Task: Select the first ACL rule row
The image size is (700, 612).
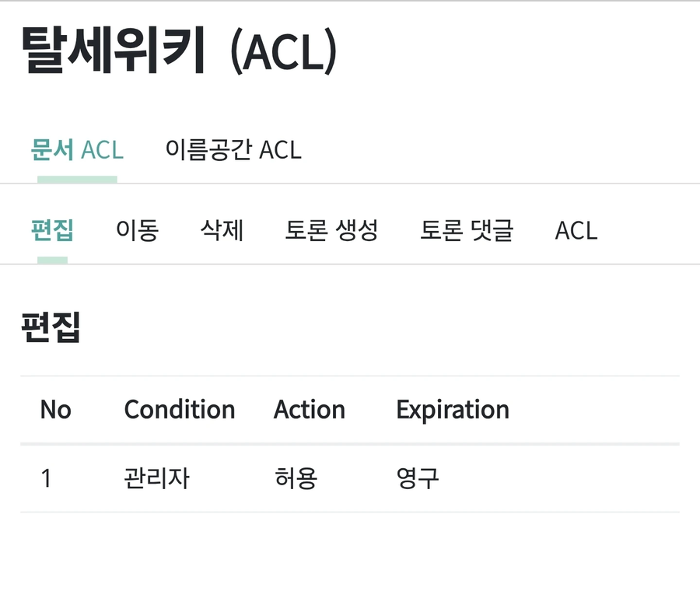Action: tap(350, 478)
